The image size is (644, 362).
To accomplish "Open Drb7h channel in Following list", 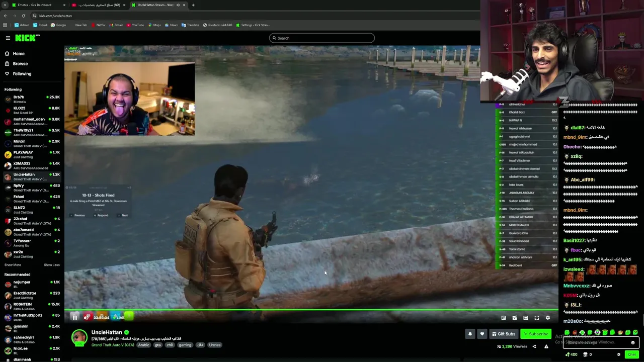I will click(31, 99).
